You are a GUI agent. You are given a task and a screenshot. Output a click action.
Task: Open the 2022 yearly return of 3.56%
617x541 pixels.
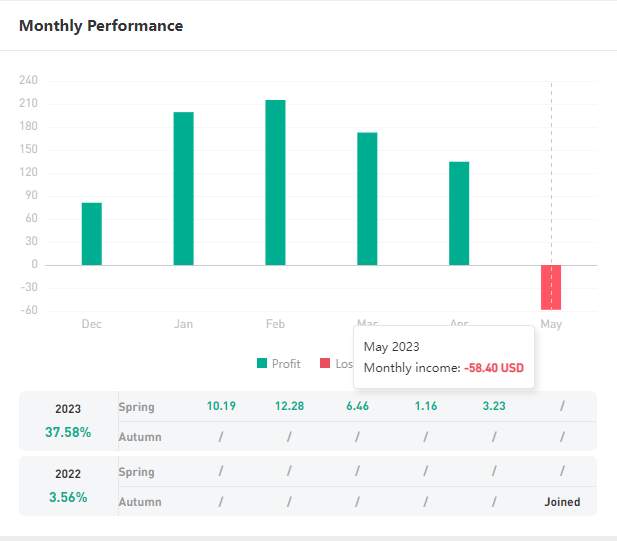click(68, 497)
